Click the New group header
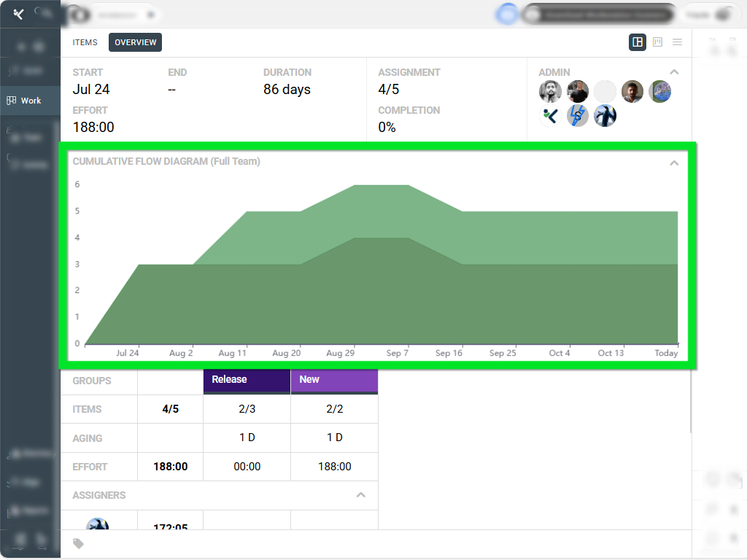The height and width of the screenshot is (560, 747). pyautogui.click(x=334, y=380)
